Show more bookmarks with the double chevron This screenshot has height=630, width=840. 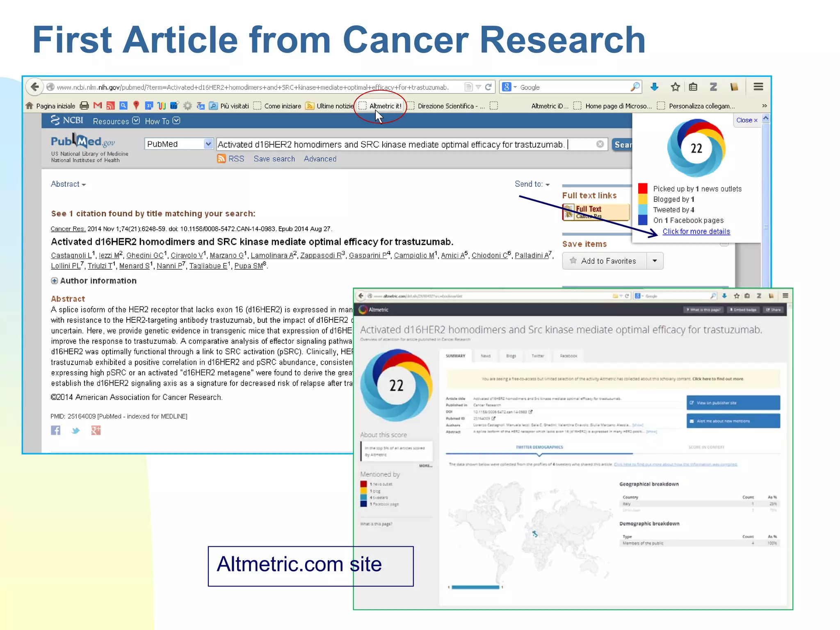pyautogui.click(x=764, y=106)
